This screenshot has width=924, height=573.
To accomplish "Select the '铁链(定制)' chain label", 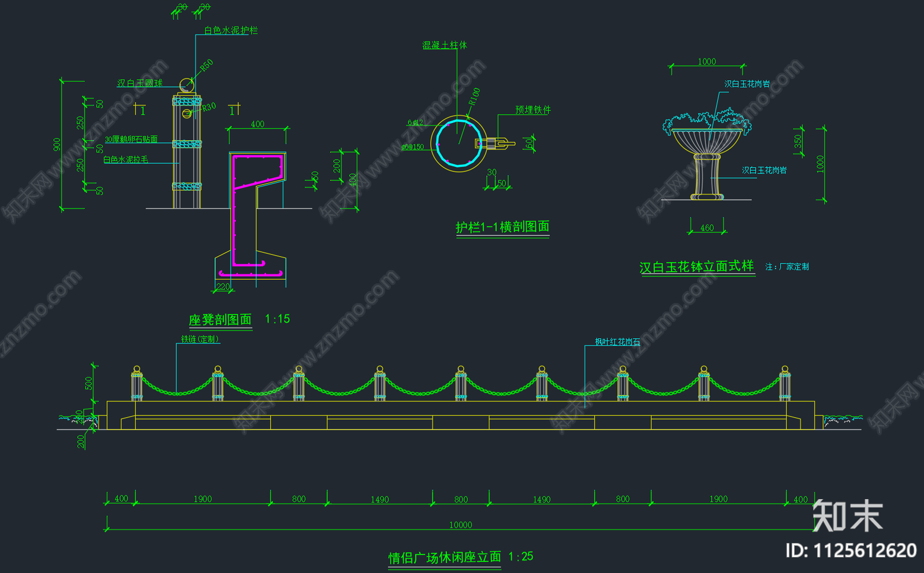I will 200,339.
